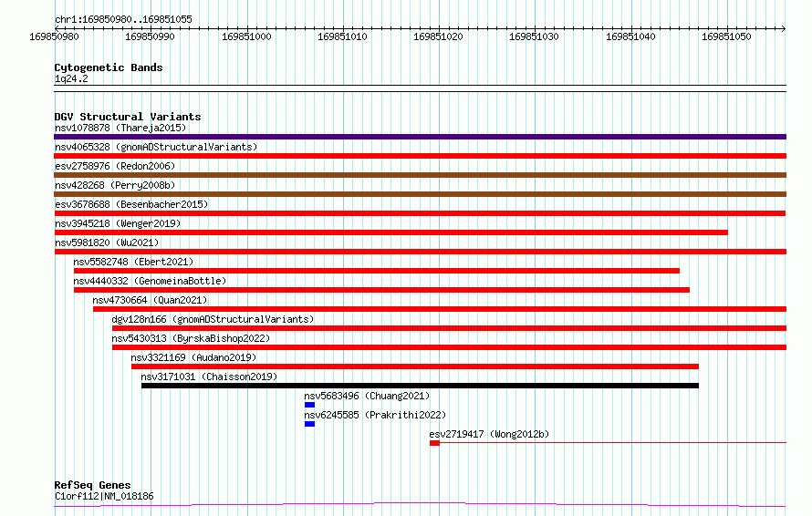812x516 pixels.
Task: Select the red esv2719417 (Wong2012b) block
Action: pos(434,443)
